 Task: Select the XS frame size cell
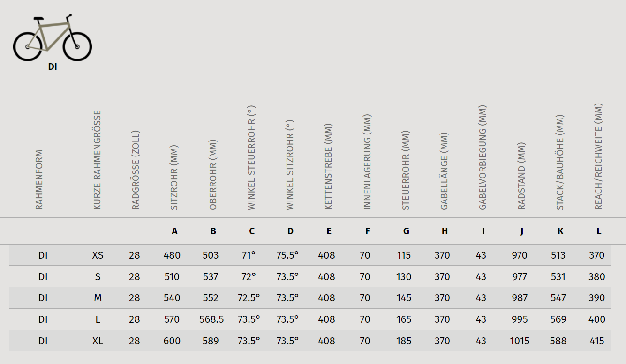[x=98, y=255]
